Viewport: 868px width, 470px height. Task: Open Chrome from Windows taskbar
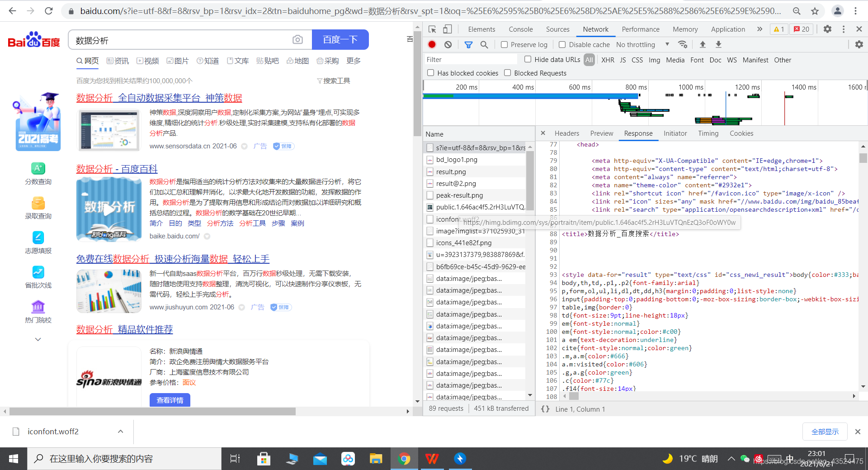coord(404,459)
